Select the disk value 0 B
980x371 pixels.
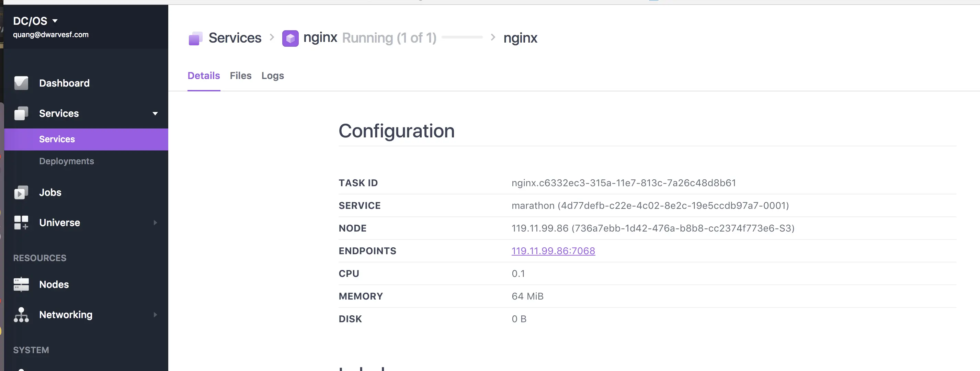(x=519, y=319)
